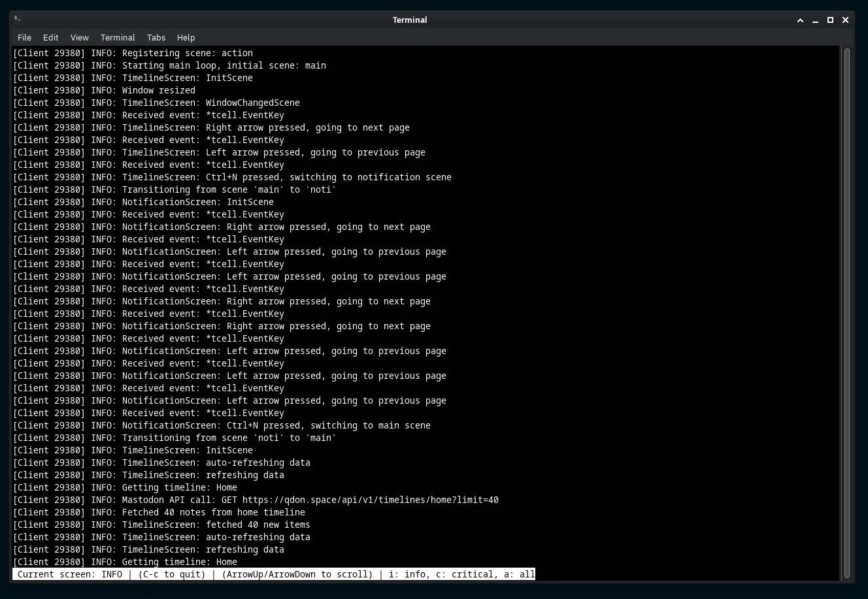Open the Tabs menu
868x599 pixels.
click(156, 37)
